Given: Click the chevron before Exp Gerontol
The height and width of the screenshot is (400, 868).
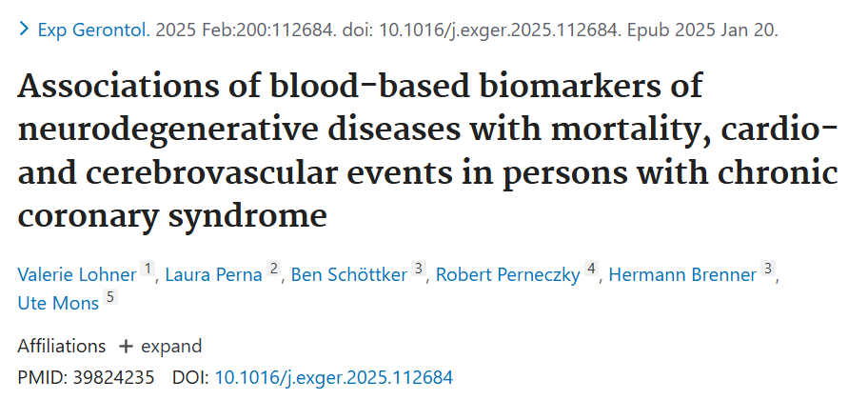Looking at the screenshot, I should tap(24, 30).
